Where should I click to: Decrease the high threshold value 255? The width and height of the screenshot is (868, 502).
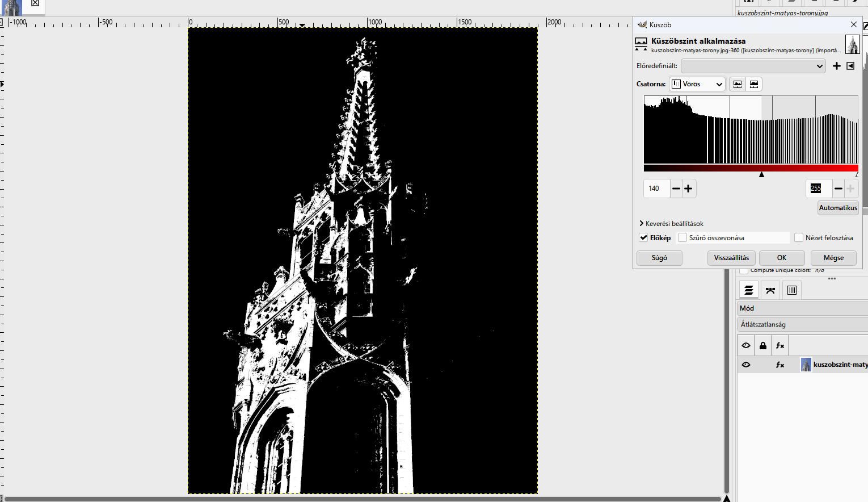tap(838, 189)
